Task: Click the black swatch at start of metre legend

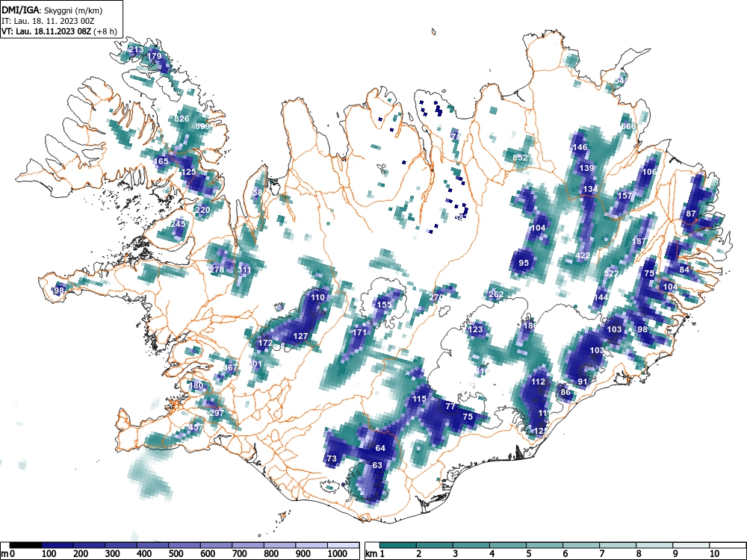Action: [x=25, y=545]
